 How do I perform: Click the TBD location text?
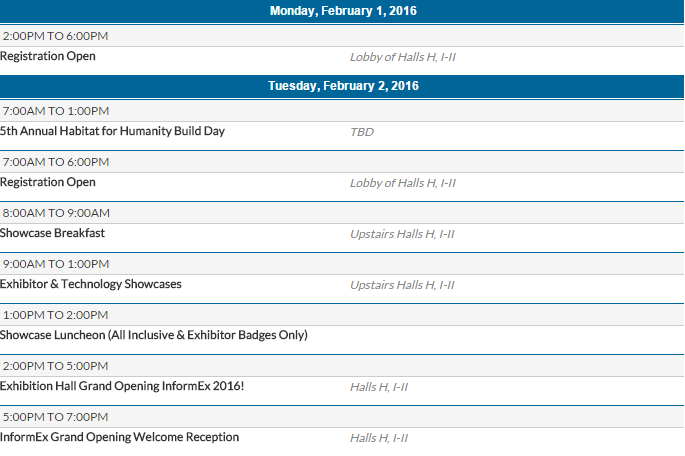pos(362,132)
